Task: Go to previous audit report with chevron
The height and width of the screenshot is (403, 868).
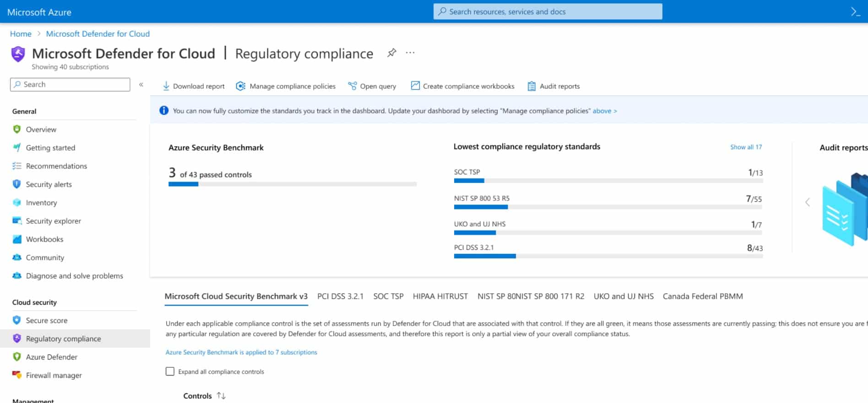Action: [x=808, y=202]
